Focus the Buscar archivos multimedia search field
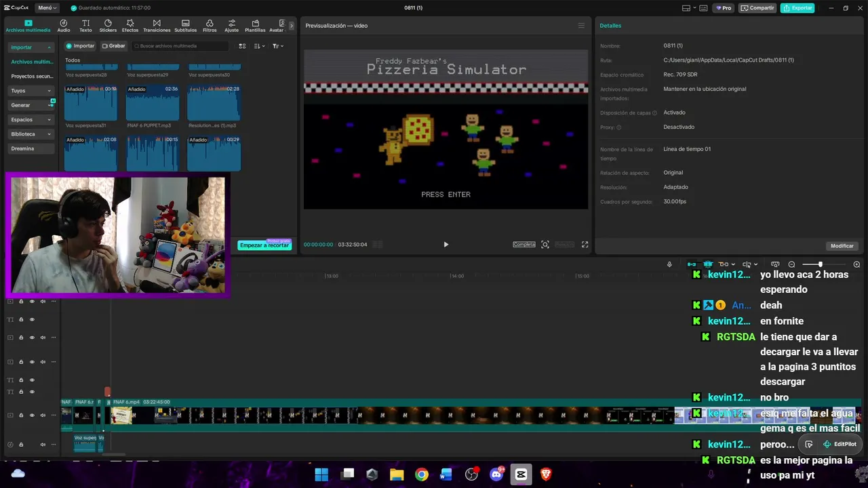 click(x=180, y=46)
